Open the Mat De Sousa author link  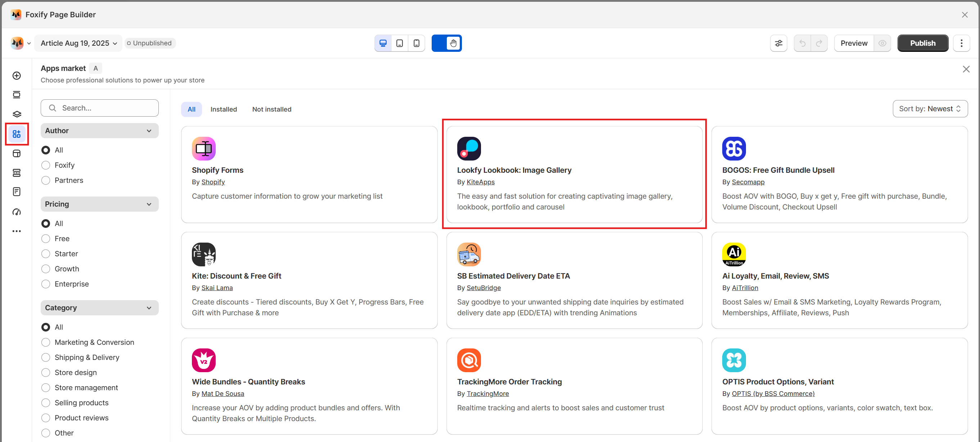(222, 393)
